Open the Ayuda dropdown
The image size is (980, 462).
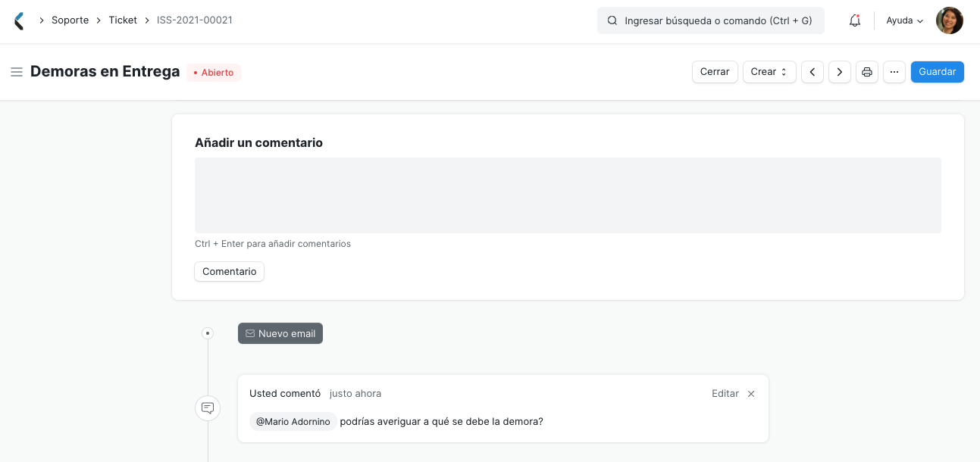point(903,20)
